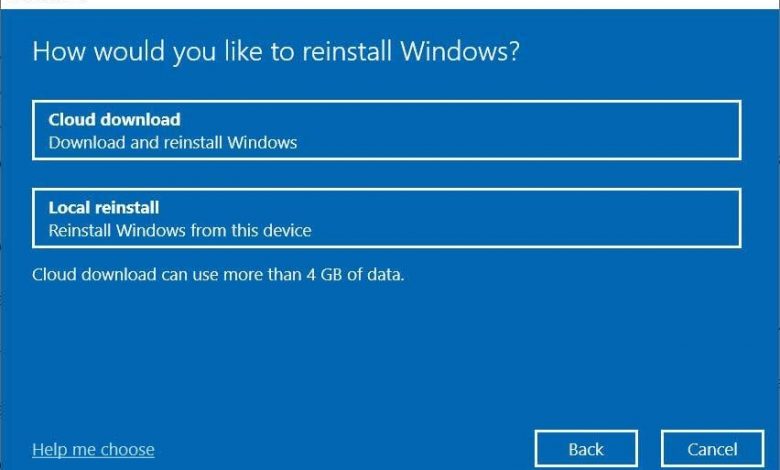The width and height of the screenshot is (780, 470).
Task: Click the 'How would you like to reinstall Windows?' heading
Action: pos(276,52)
